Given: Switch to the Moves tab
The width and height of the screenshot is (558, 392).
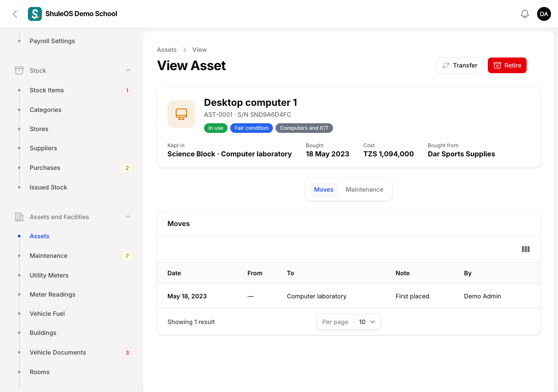Looking at the screenshot, I should pyautogui.click(x=324, y=189).
